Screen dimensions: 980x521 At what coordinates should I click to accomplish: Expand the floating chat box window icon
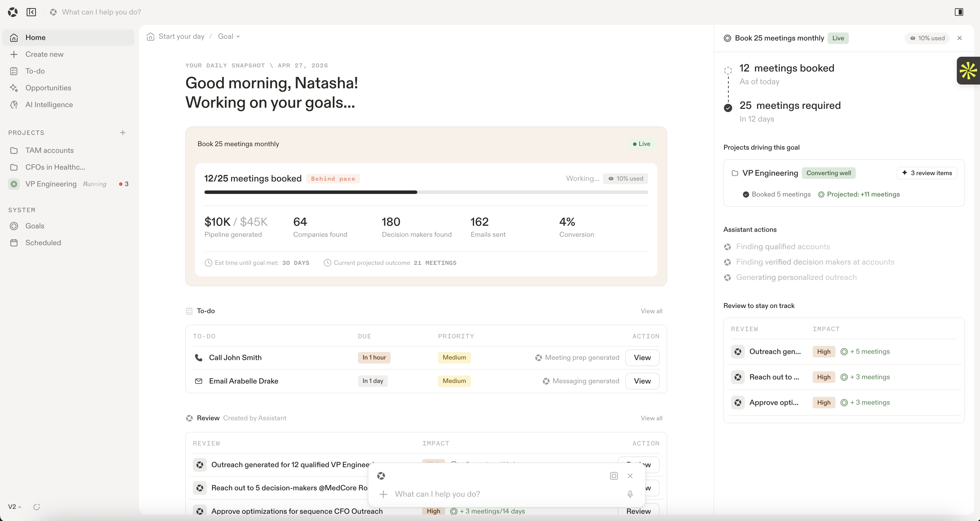coord(614,476)
